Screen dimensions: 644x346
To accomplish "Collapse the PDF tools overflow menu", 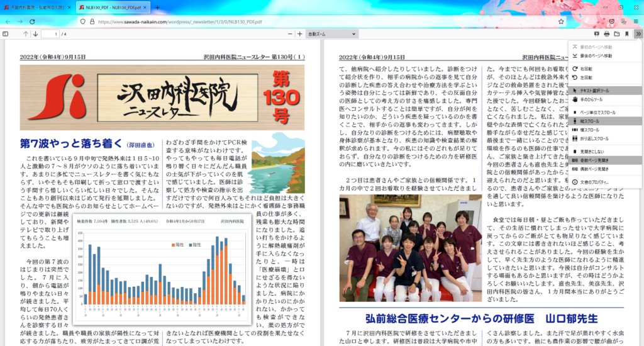I will (638, 34).
